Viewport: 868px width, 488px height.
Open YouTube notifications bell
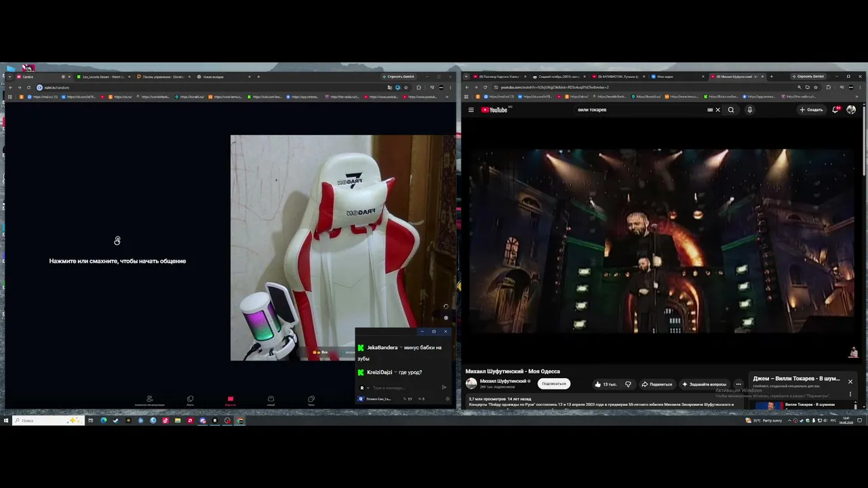point(835,110)
